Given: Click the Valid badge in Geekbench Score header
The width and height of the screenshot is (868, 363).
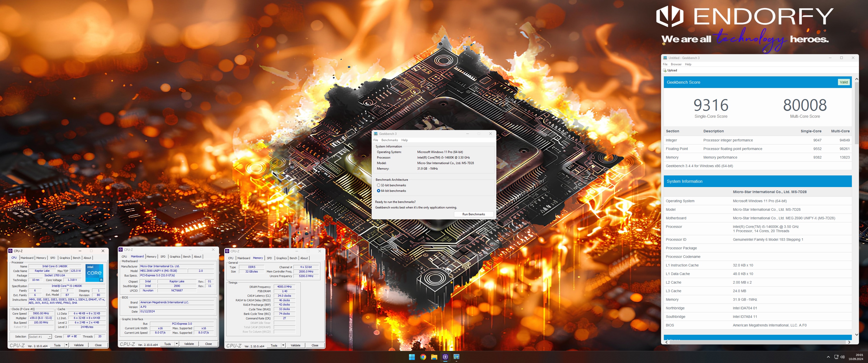Looking at the screenshot, I should click(844, 82).
